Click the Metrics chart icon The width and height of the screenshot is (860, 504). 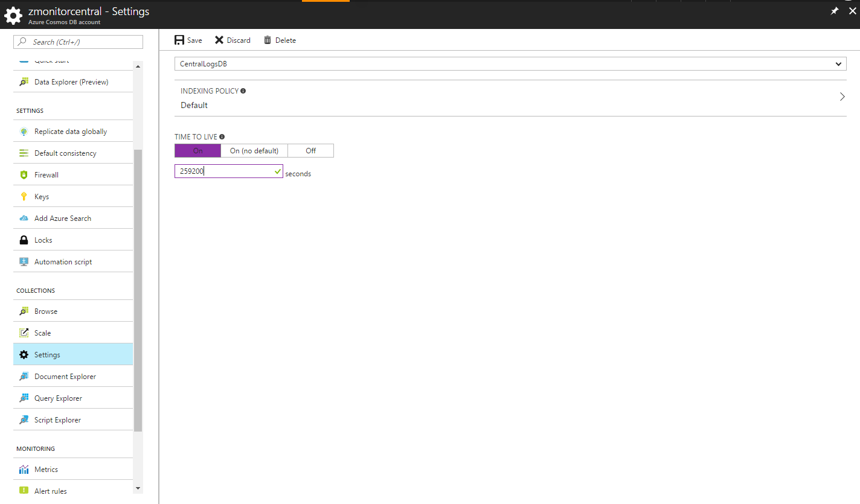24,470
